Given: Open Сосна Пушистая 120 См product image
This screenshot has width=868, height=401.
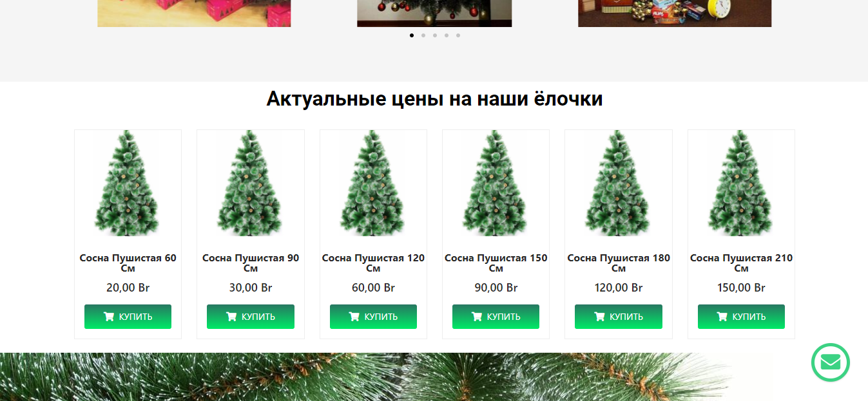Looking at the screenshot, I should (x=373, y=183).
